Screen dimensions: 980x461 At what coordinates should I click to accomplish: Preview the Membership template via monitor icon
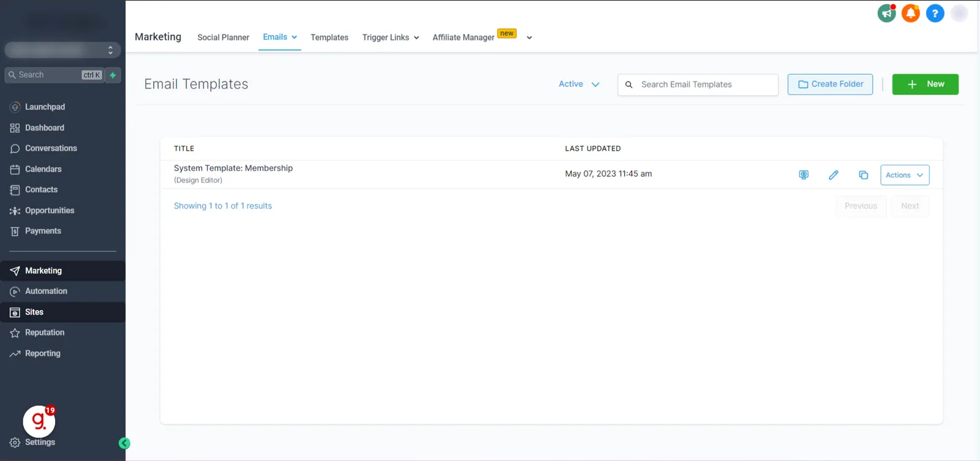(804, 175)
